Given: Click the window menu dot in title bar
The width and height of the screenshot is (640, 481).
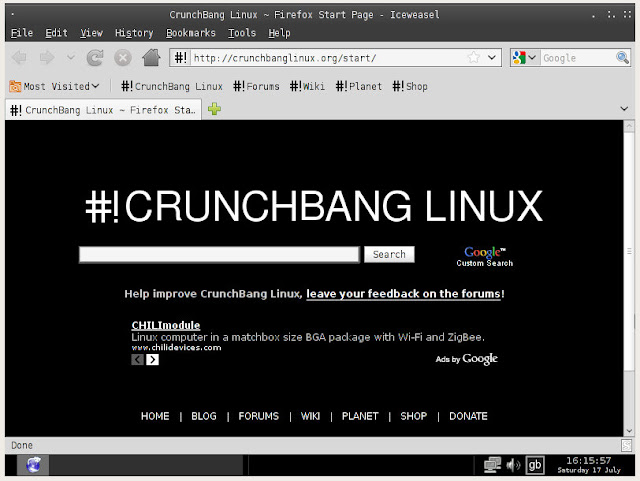Looking at the screenshot, I should 13,14.
